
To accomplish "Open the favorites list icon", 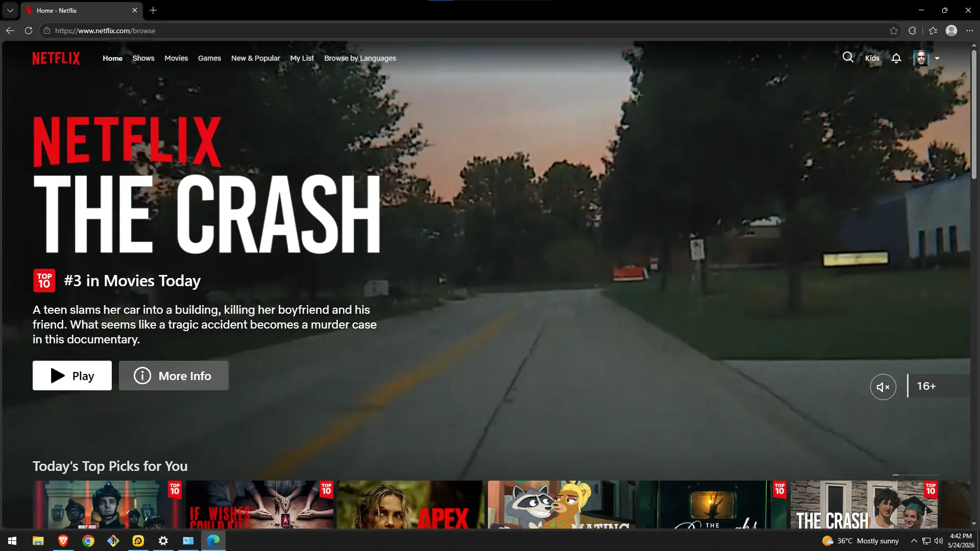I will pos(933,31).
